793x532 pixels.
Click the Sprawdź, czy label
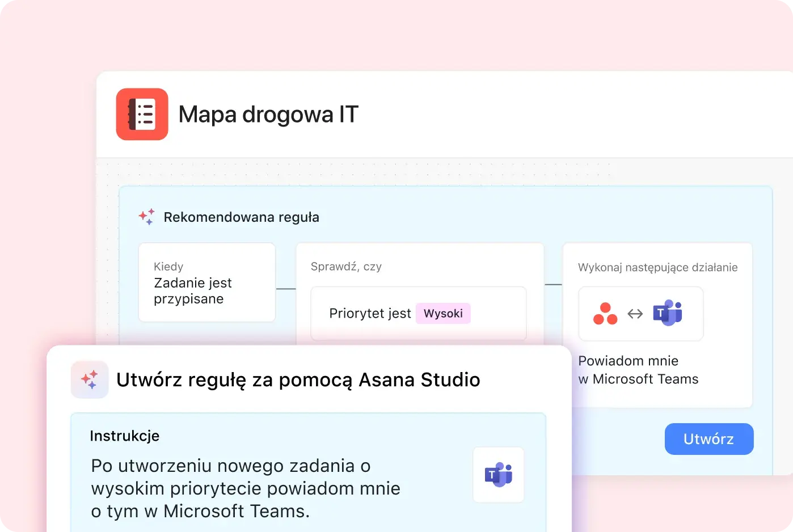(346, 267)
